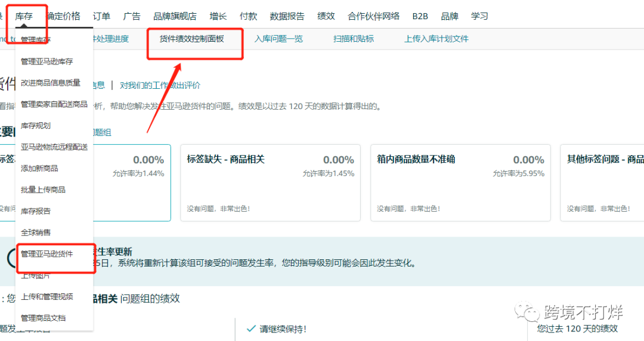Image resolution: width=644 pixels, height=341 pixels.
Task: Open the 学习 menu
Action: (x=479, y=16)
